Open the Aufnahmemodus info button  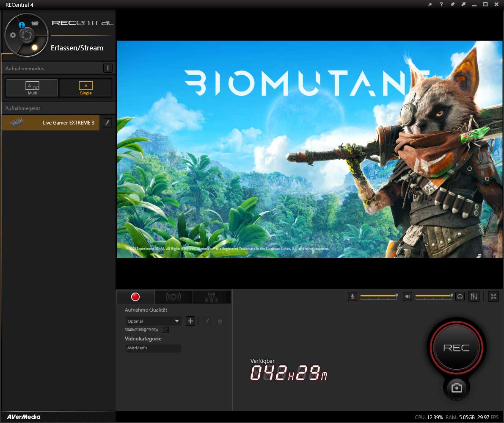point(107,68)
